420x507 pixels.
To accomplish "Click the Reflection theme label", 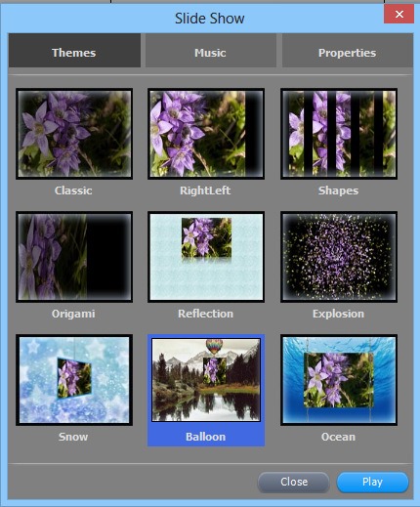I will pos(205,314).
